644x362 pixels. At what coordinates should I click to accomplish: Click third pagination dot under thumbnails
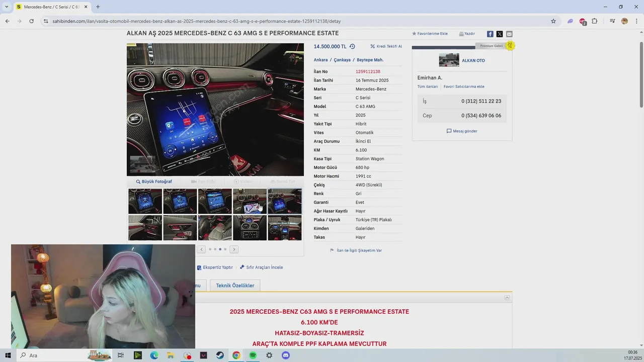[x=220, y=249]
